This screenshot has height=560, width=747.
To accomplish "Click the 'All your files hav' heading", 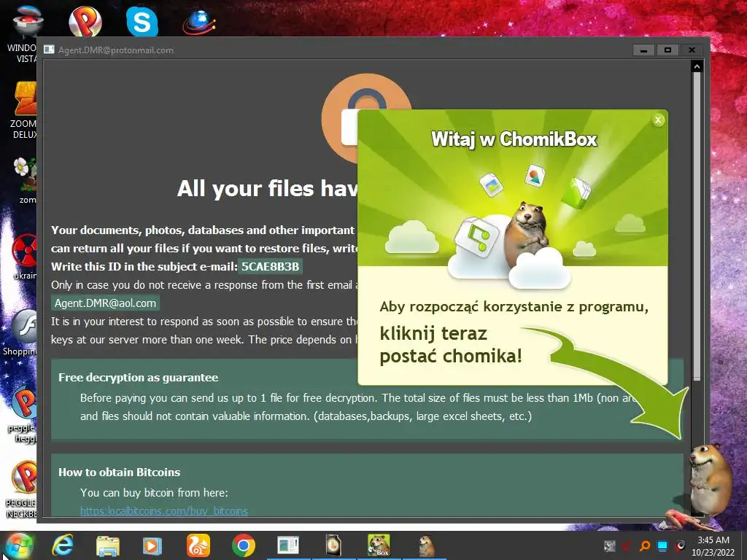I will 267,189.
